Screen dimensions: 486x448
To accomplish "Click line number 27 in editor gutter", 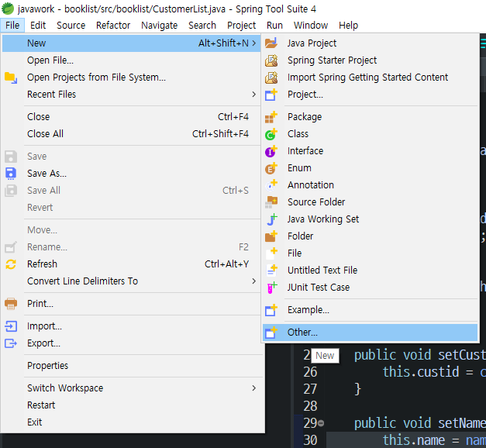I will 310,389.
